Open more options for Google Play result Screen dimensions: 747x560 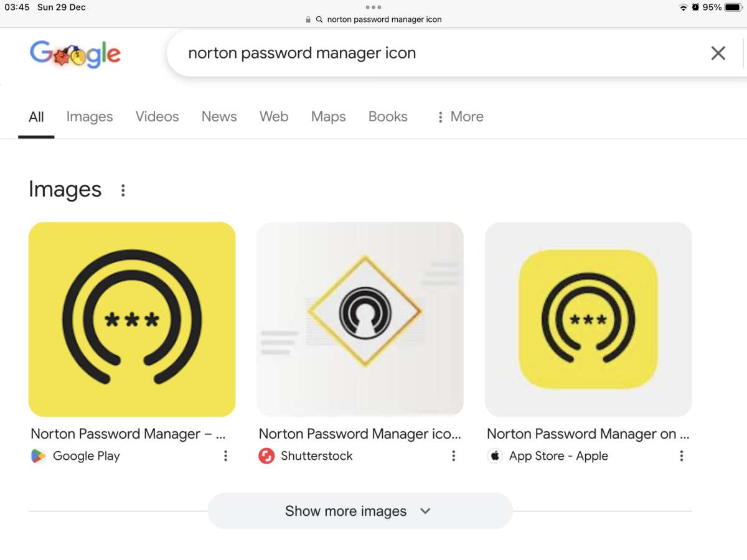225,456
